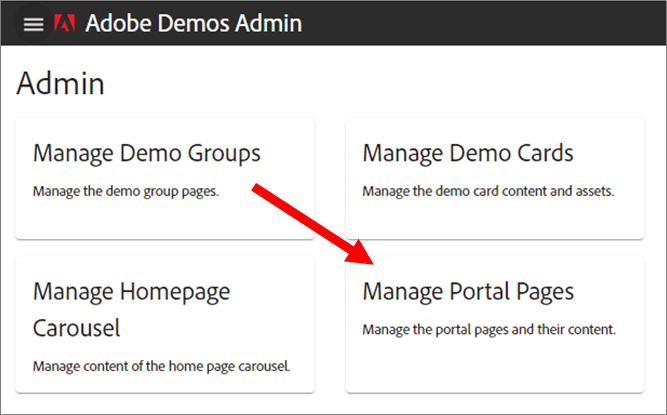Click the Adobe Demos Admin title

coord(194,23)
